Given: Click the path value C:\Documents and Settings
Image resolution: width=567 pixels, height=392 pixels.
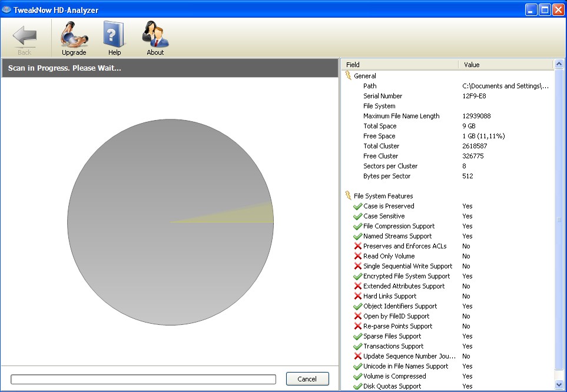Looking at the screenshot, I should 506,86.
